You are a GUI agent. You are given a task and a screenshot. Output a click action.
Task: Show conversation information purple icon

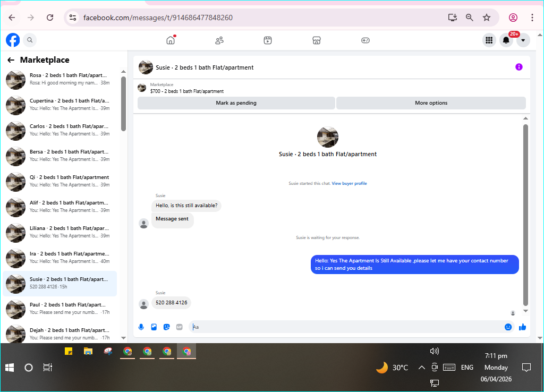(x=518, y=67)
